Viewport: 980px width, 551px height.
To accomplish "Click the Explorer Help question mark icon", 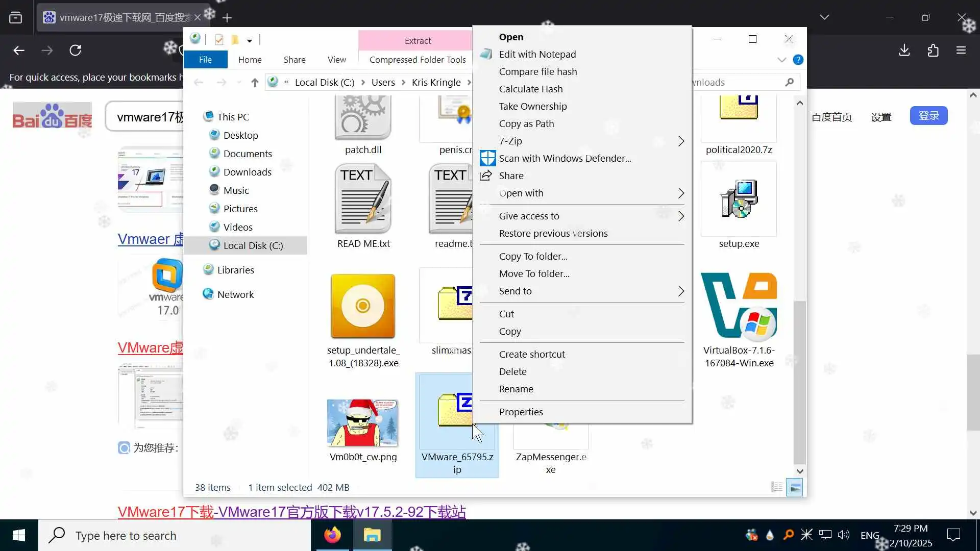I will coord(798,60).
